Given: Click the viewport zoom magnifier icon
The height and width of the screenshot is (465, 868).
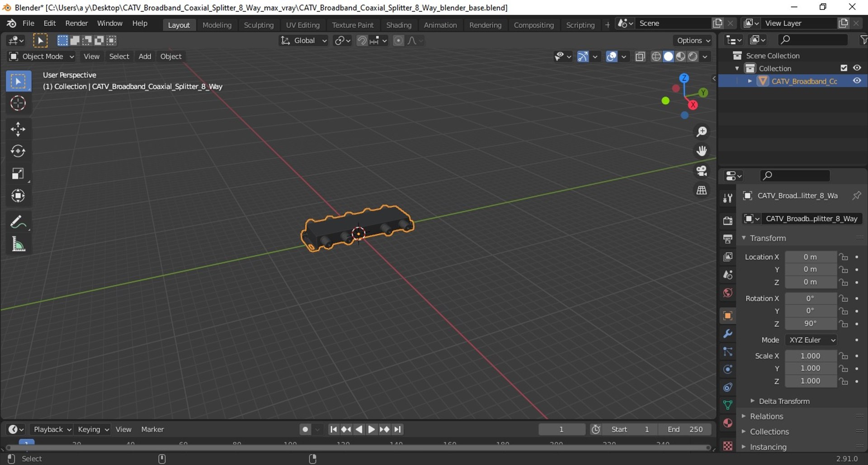Looking at the screenshot, I should [x=702, y=132].
